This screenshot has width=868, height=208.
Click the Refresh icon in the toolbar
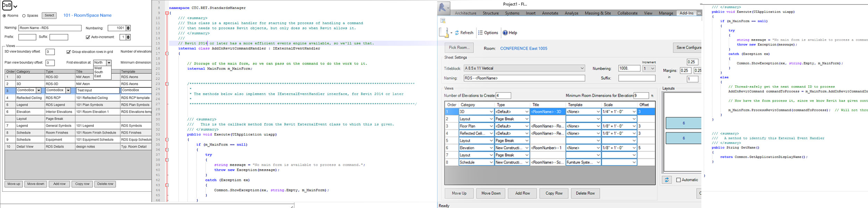coord(457,33)
